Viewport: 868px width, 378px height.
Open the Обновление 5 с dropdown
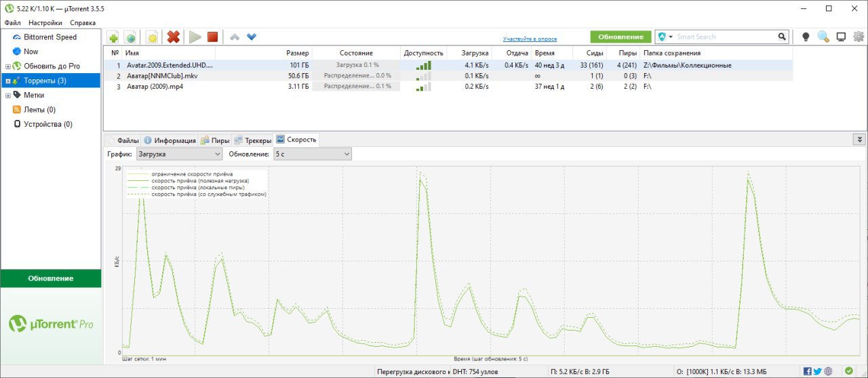[313, 154]
